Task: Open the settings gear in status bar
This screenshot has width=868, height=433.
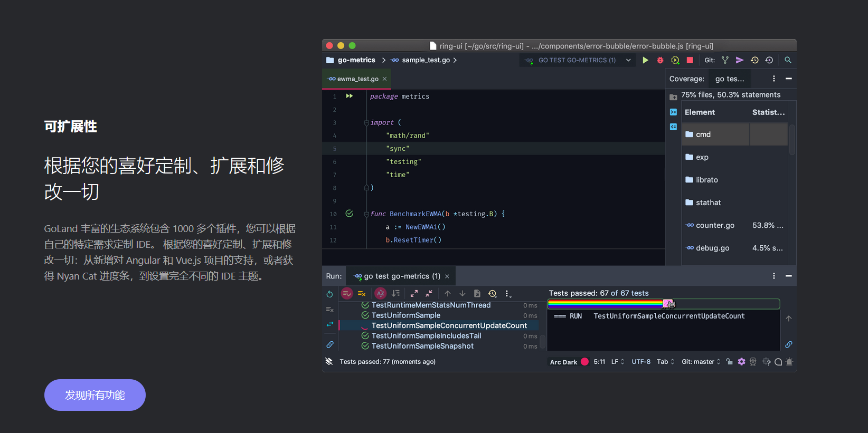Action: tap(741, 362)
